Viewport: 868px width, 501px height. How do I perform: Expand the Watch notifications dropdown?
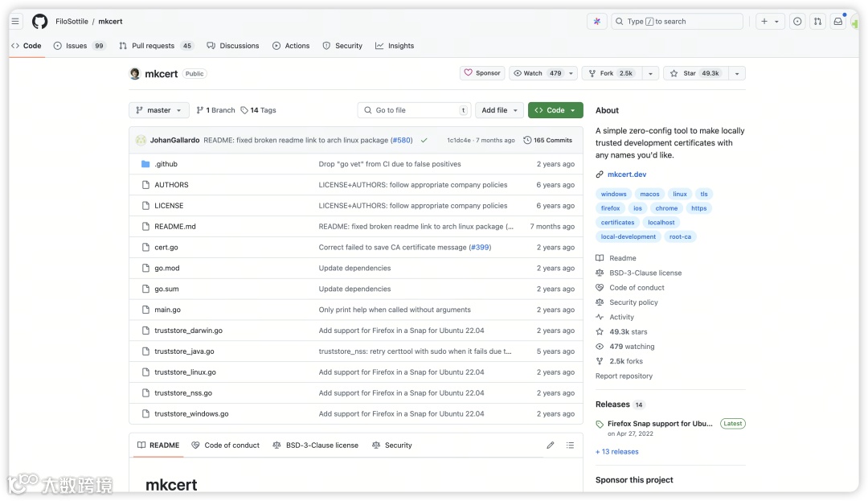(x=571, y=73)
